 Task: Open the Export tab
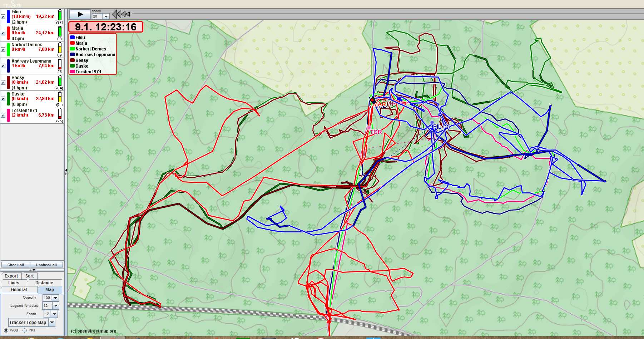[x=11, y=276]
